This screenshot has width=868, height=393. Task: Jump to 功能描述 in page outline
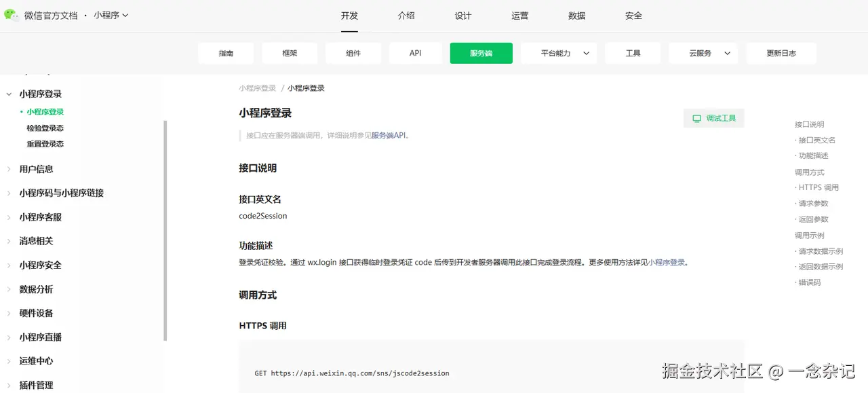pyautogui.click(x=814, y=156)
